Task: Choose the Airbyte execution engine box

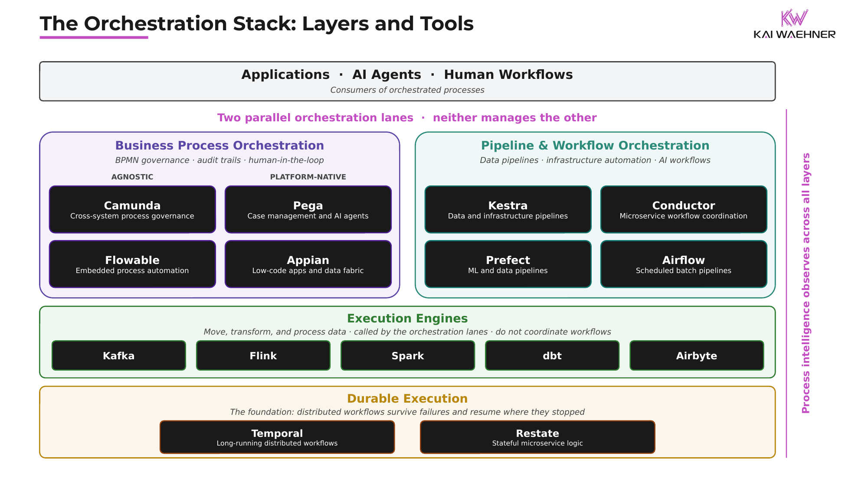Action: coord(697,356)
